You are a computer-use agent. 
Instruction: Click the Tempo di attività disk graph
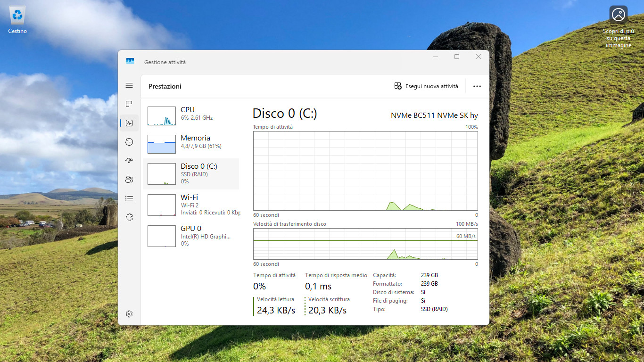(365, 171)
